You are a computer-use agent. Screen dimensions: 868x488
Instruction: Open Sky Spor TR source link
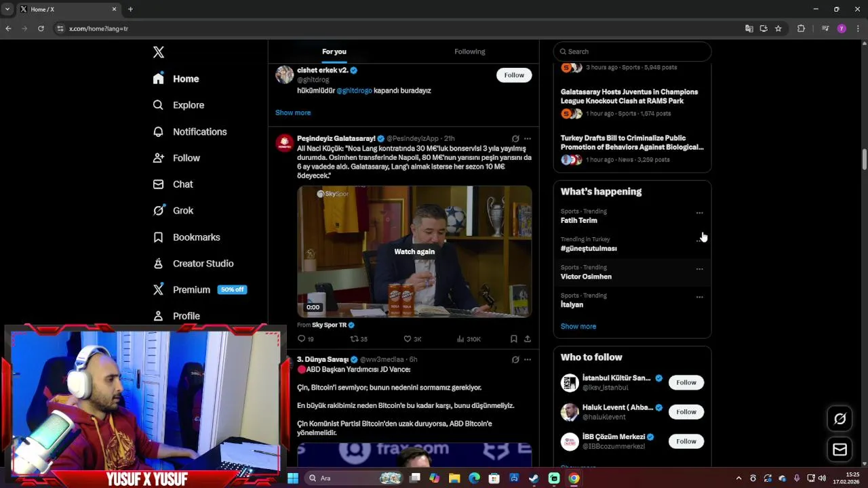pos(333,325)
